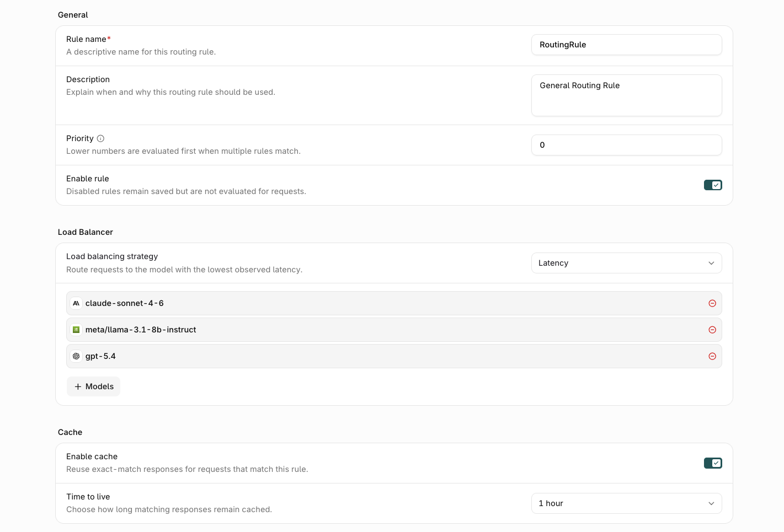Click the Enable rule label
The height and width of the screenshot is (532, 784).
(x=88, y=179)
